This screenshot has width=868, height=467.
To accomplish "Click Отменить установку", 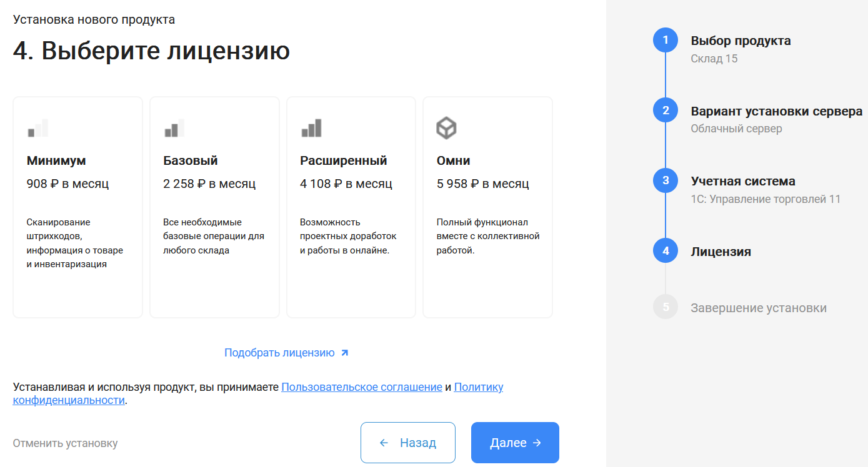I will 65,443.
